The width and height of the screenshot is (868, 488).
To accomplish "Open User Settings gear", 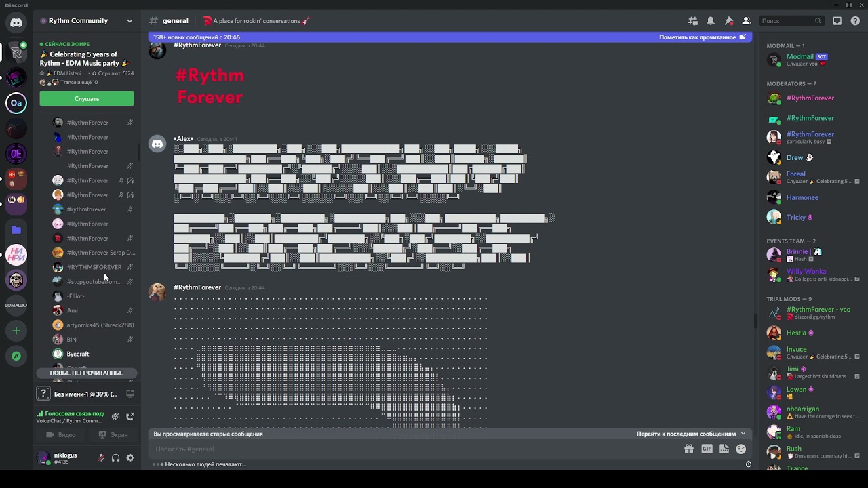I will pyautogui.click(x=130, y=458).
